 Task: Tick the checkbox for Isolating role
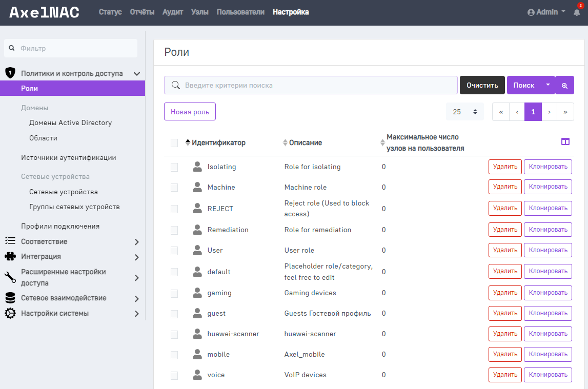click(x=174, y=167)
